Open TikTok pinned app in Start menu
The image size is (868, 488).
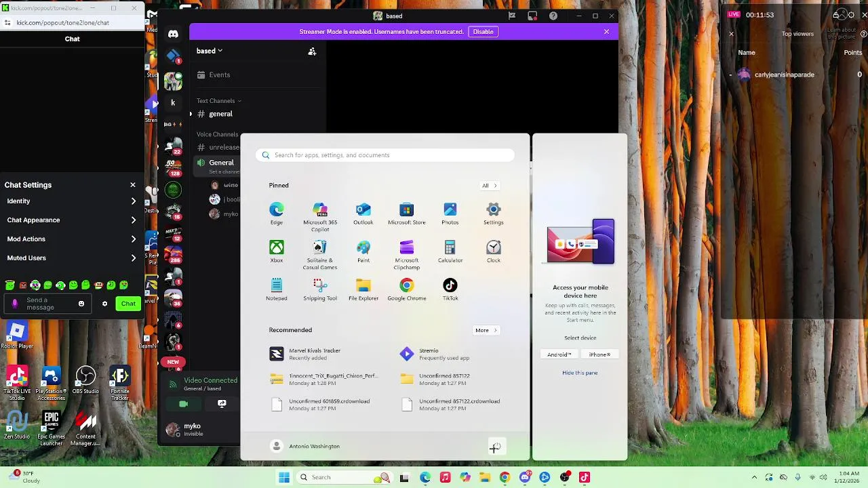coord(450,289)
